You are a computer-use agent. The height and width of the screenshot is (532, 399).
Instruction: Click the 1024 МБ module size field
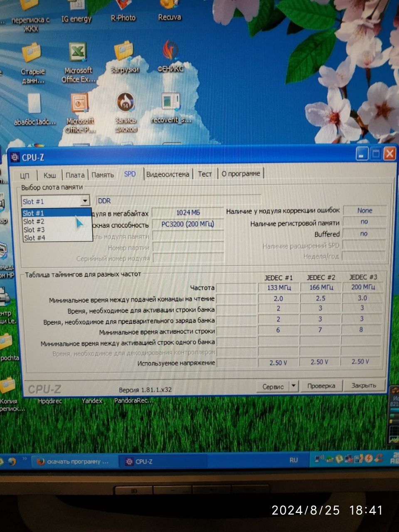tap(188, 212)
